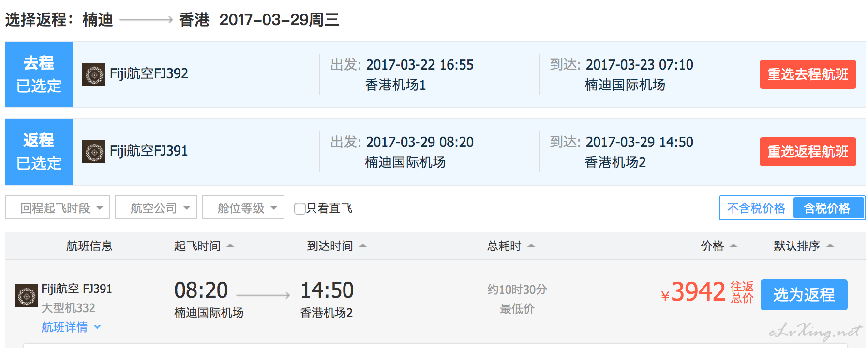Click the sort arrow beside 默认排序
This screenshot has width=868, height=348.
[x=830, y=246]
